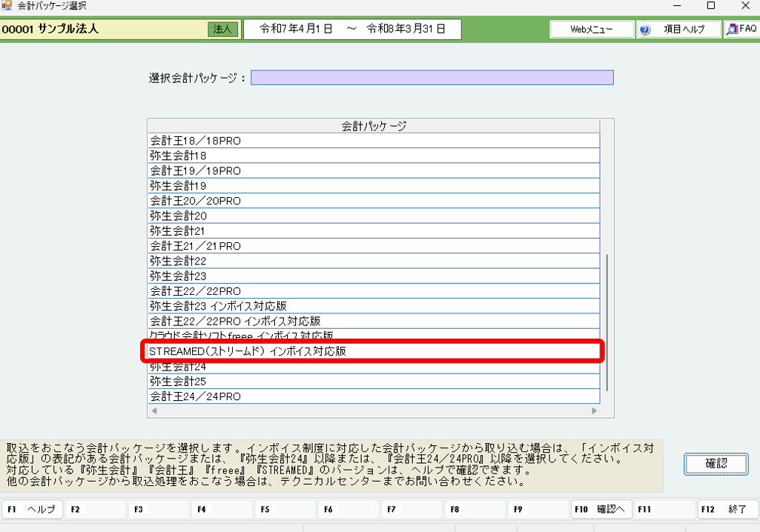This screenshot has height=532, width=760.
Task: Click the F1 ヘルプ function key
Action: click(33, 510)
